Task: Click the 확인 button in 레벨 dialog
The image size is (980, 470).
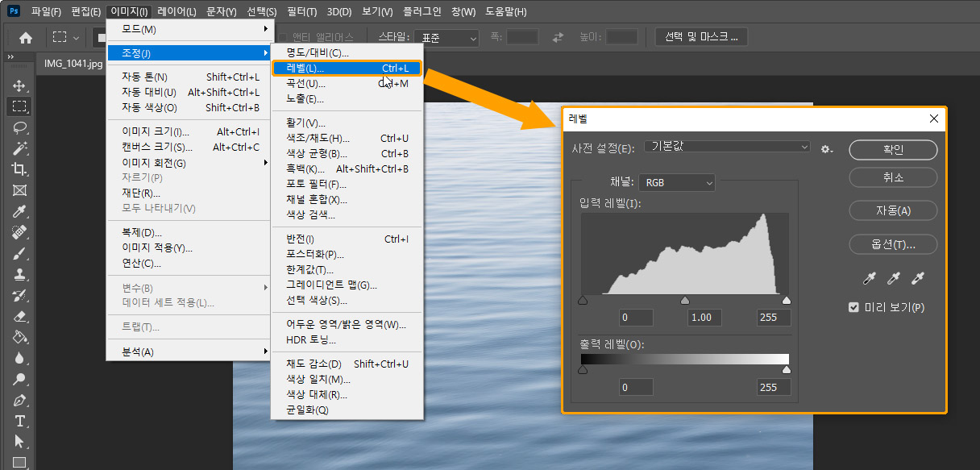Action: [x=893, y=150]
